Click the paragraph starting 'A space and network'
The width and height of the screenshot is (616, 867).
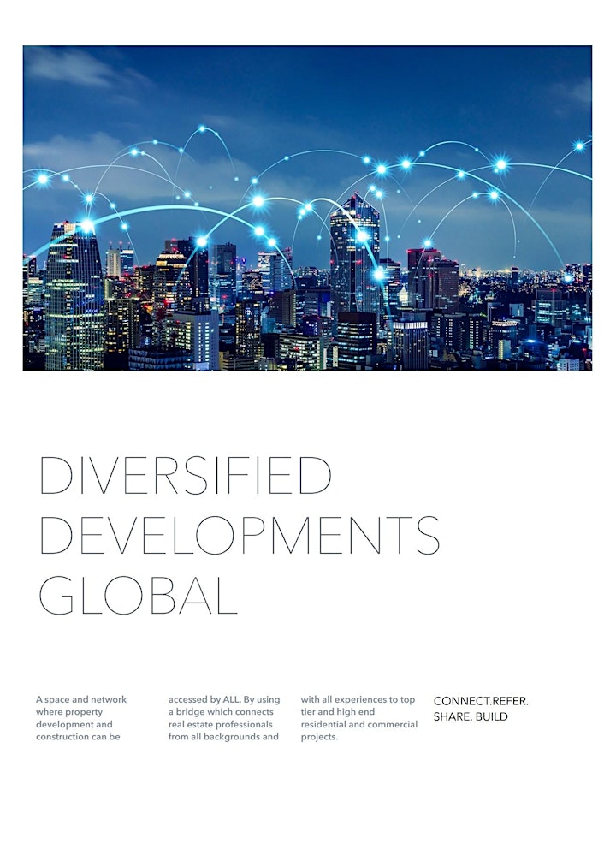click(x=81, y=718)
